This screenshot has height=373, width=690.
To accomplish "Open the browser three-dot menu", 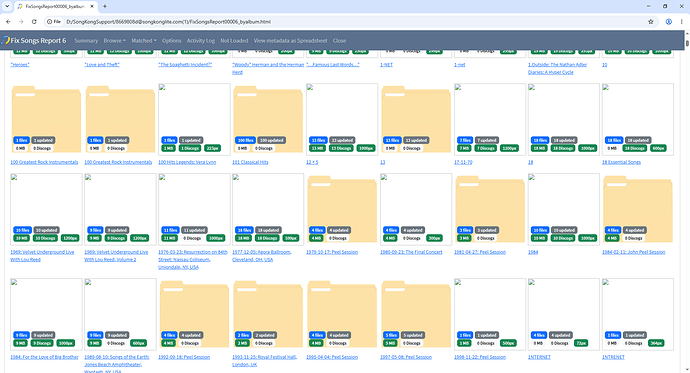I will point(682,22).
